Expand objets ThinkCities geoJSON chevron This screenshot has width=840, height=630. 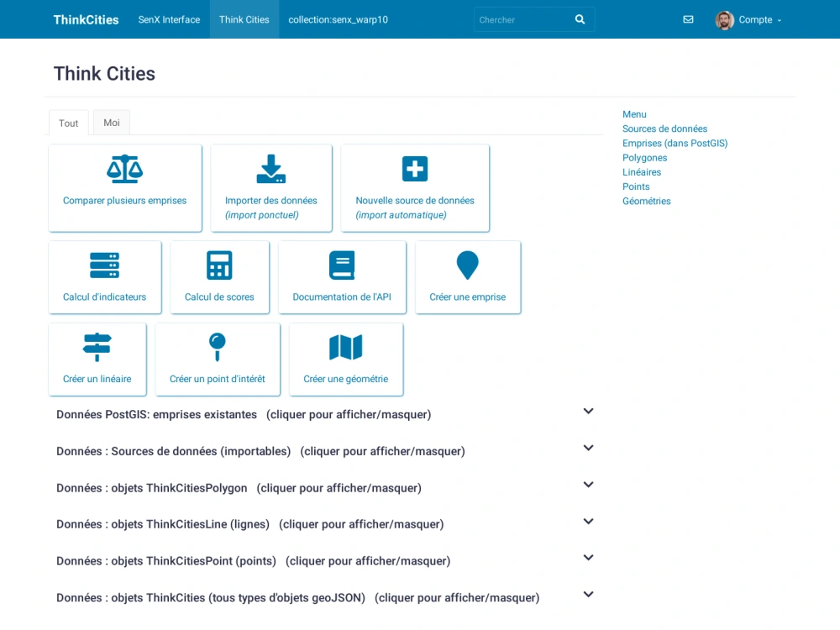click(588, 595)
